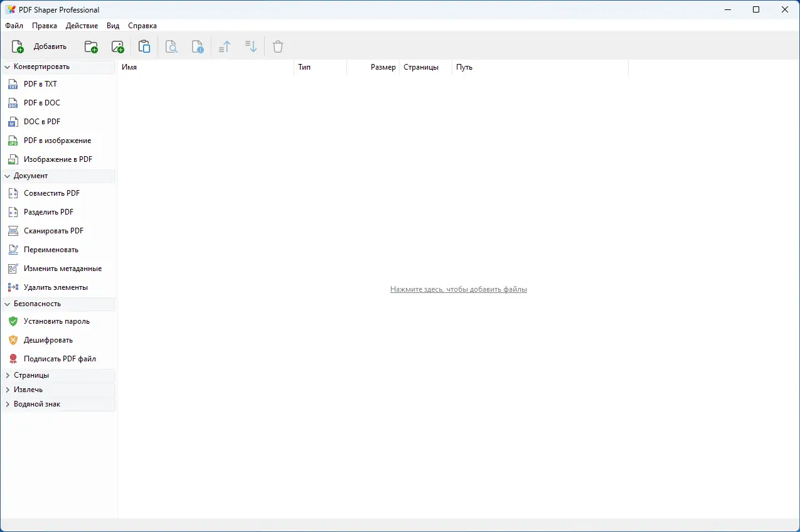Screen dimensions: 800x532
Task: Expand the Страницы section
Action: [x=31, y=375]
